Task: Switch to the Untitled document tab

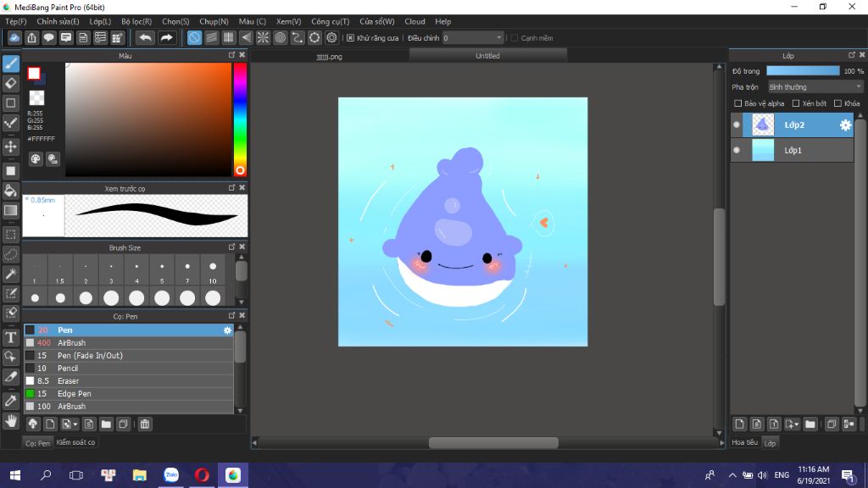Action: click(x=487, y=56)
